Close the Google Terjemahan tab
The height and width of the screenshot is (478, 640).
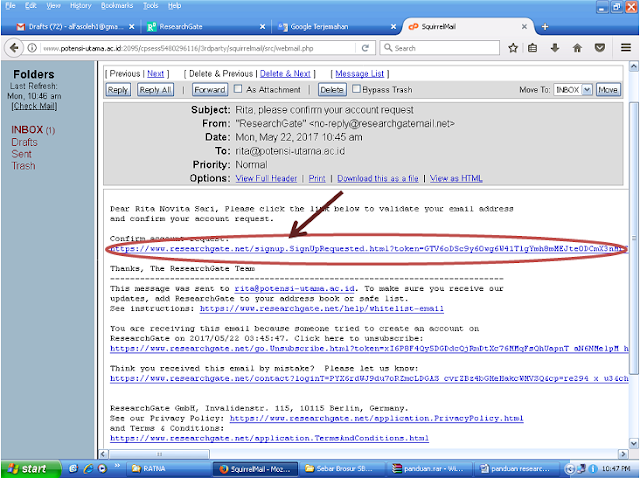pyautogui.click(x=393, y=27)
